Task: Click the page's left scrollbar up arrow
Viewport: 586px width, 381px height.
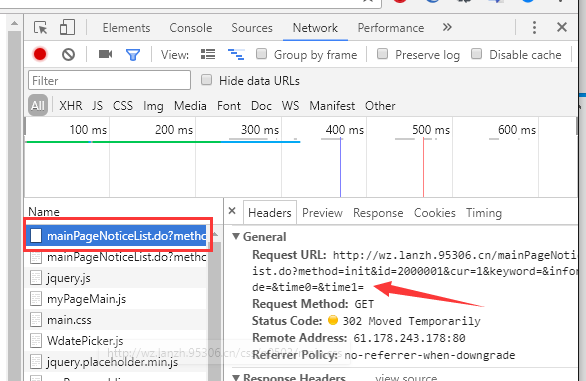Action: 14,23
